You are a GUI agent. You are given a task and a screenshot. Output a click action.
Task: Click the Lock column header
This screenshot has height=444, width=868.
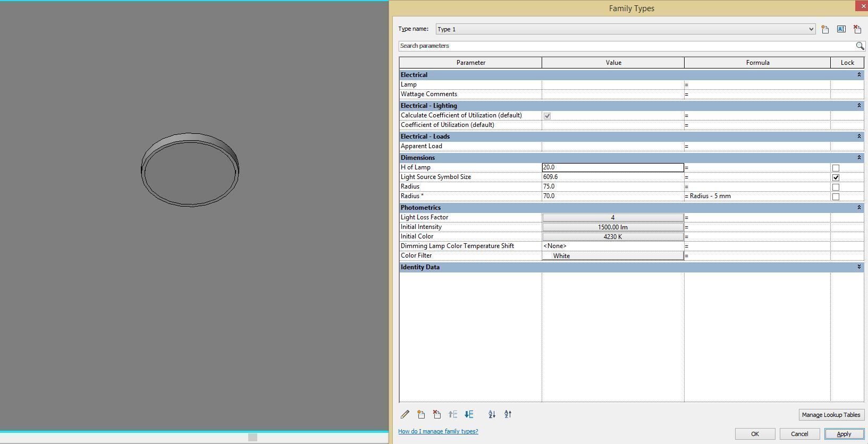pyautogui.click(x=847, y=63)
